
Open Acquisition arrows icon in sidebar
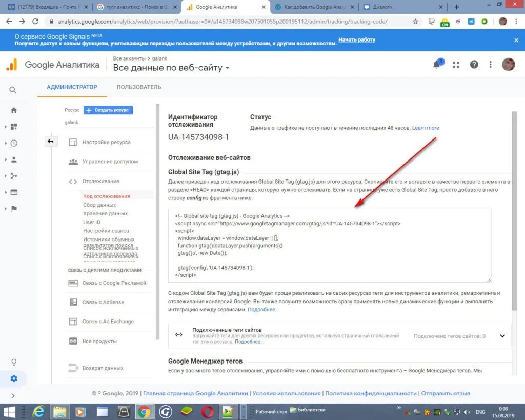14,176
